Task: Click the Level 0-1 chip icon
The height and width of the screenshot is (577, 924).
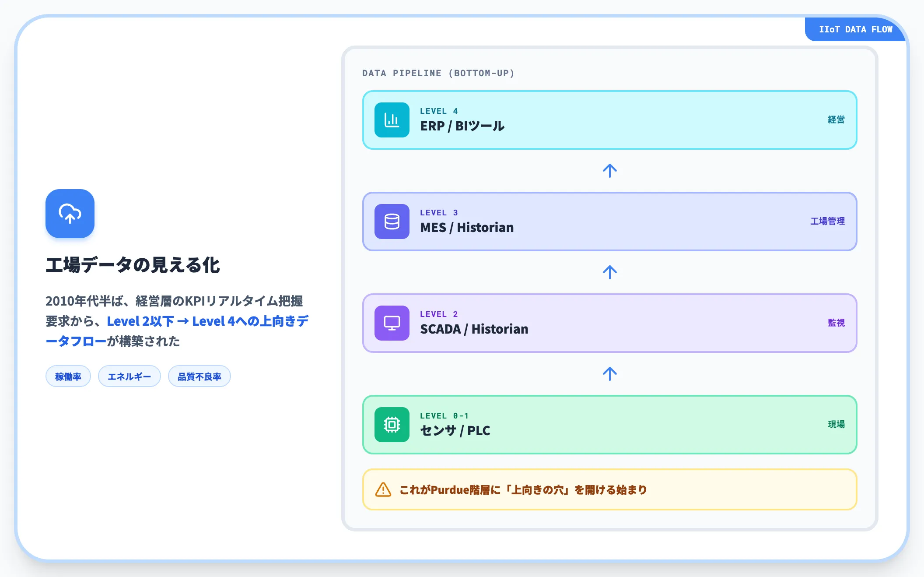Action: [x=392, y=425]
